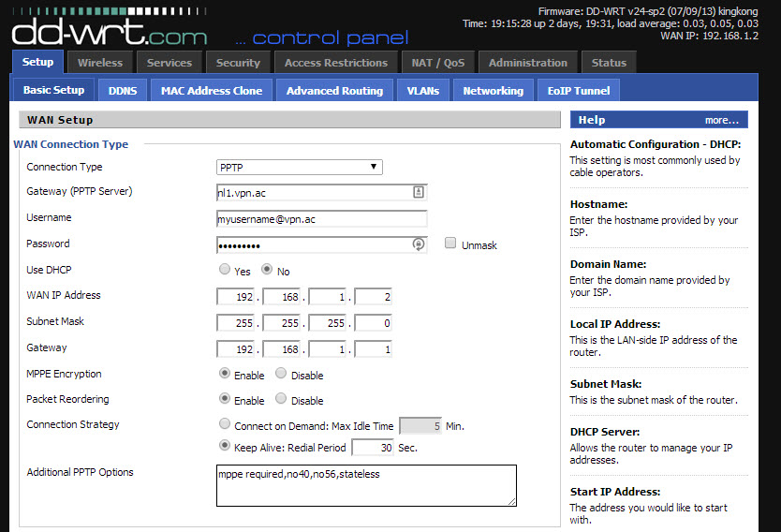Screen dimensions: 781x532
Task: Click the 'Start IP Address:' help heading
Action: [x=615, y=492]
